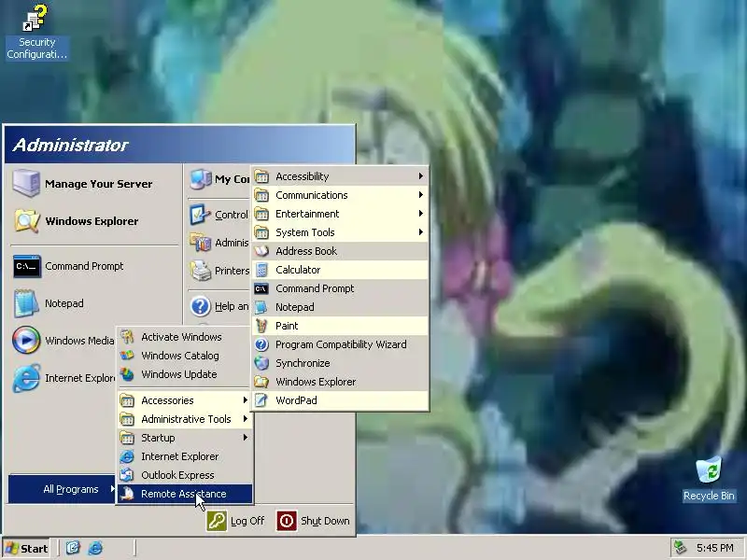Open the Control Panel icon
Viewport: 747px width, 560px height.
[x=201, y=215]
